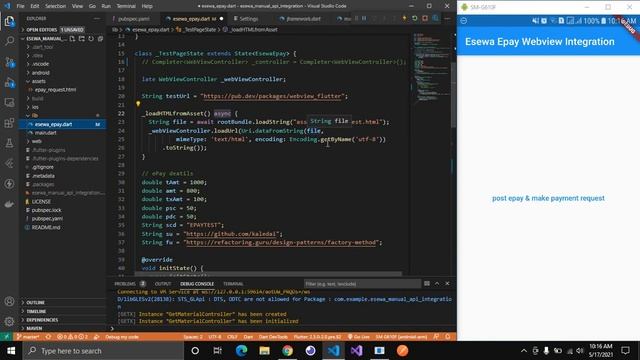This screenshot has height=360, width=640.
Task: Open the Testing flask view
Action: coord(9,143)
